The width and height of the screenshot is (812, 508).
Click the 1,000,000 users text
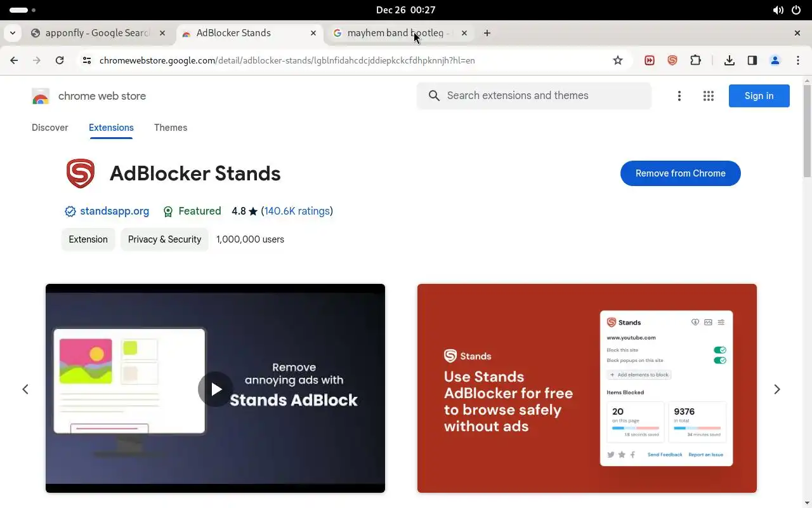point(250,239)
